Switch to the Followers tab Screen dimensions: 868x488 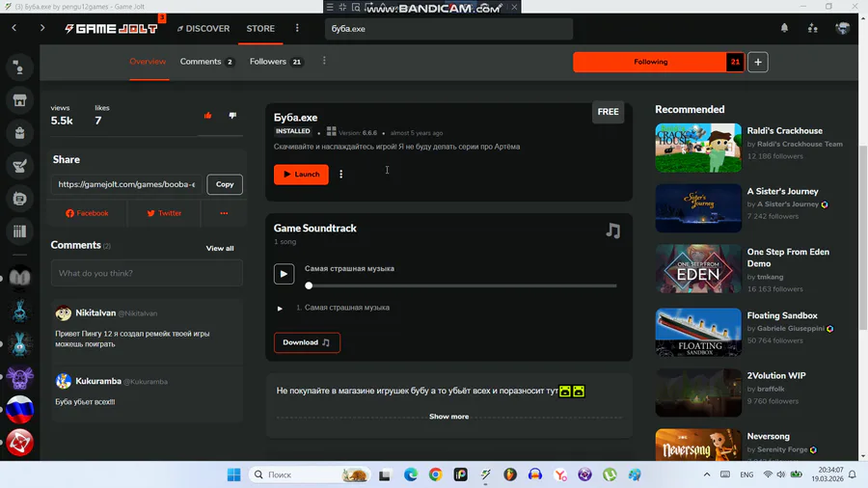point(276,62)
